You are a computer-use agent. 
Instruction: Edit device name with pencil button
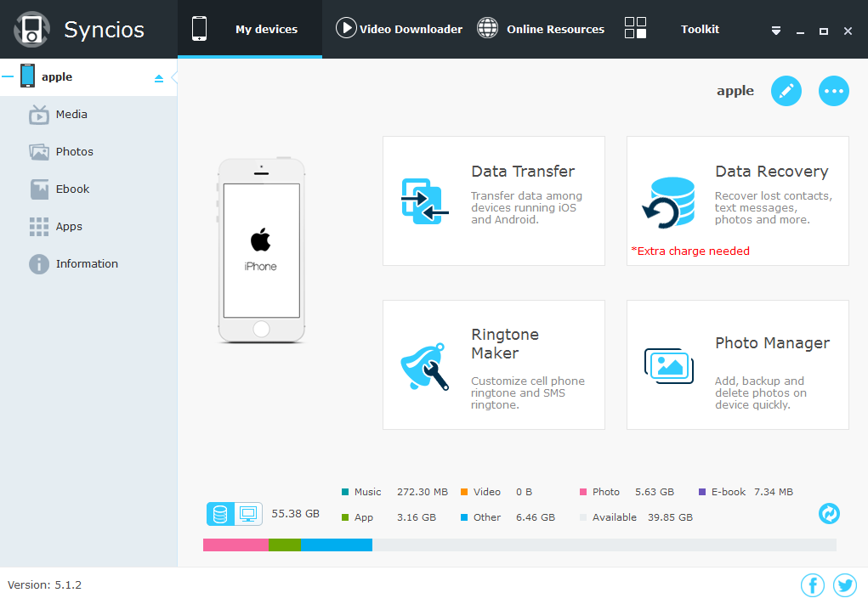[x=786, y=91]
